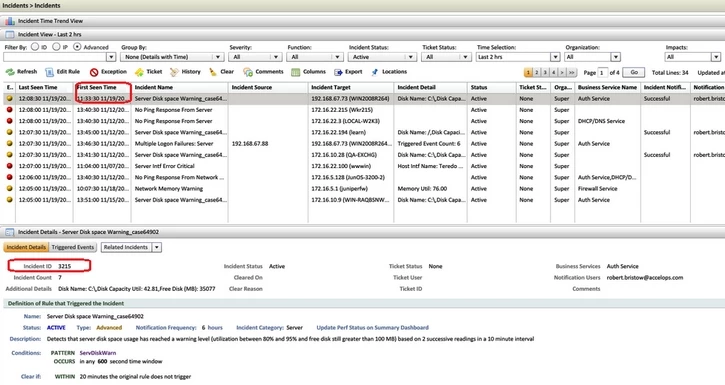Select the Advanced filter radio button
Viewport: 725px width, 385px height.
point(77,47)
